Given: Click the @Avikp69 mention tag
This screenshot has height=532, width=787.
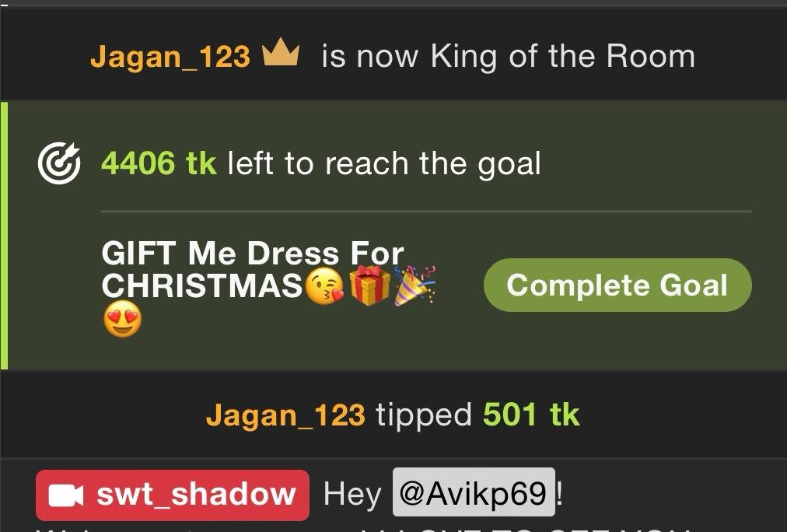Looking at the screenshot, I should pyautogui.click(x=474, y=492).
